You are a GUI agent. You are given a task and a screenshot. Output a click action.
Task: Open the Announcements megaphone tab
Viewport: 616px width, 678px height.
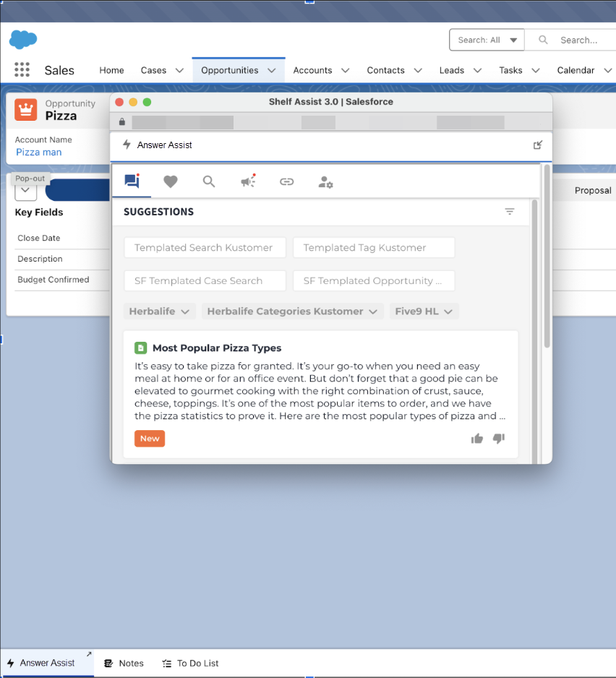[x=248, y=181]
